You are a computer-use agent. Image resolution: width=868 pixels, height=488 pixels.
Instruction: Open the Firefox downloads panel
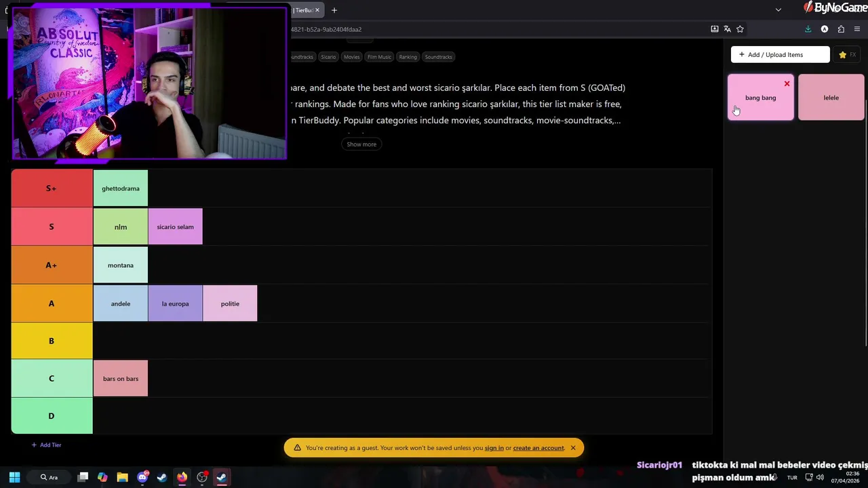pyautogui.click(x=808, y=29)
